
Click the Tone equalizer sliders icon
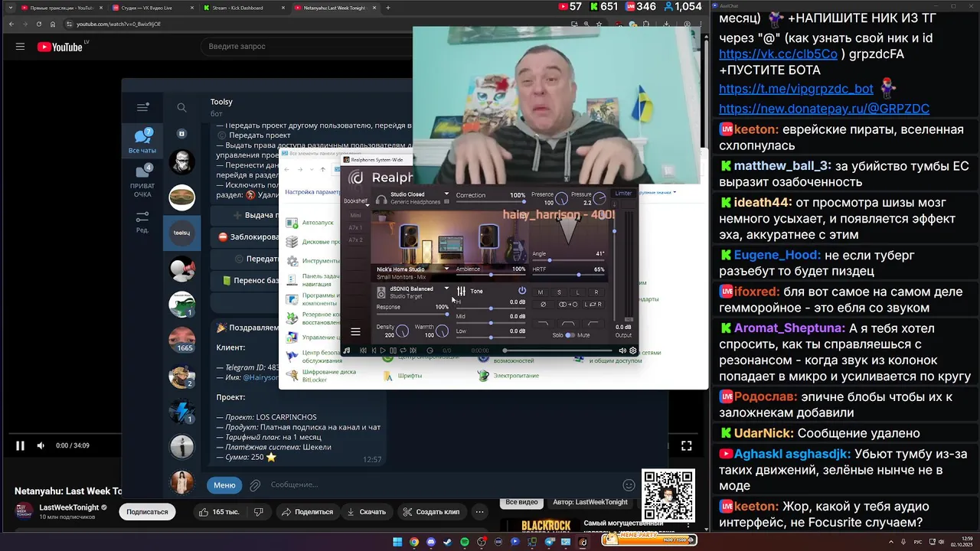461,291
